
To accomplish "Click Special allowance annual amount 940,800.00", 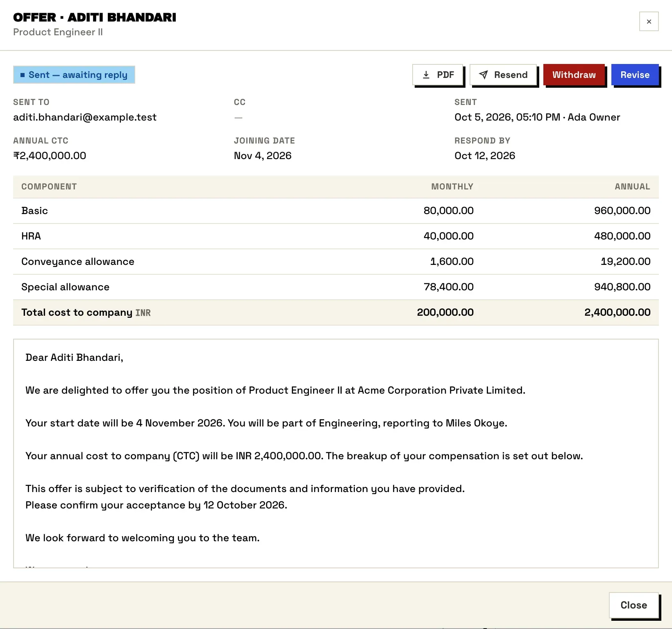I will (x=622, y=287).
